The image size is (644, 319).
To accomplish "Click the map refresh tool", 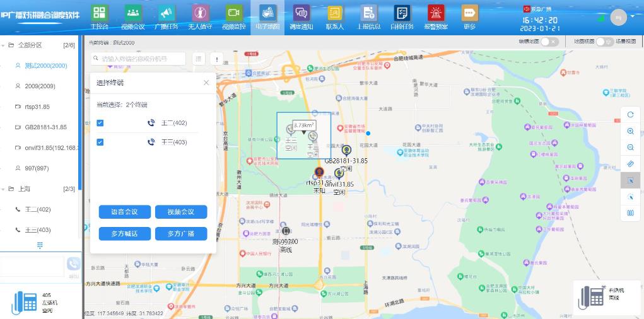I will [630, 115].
